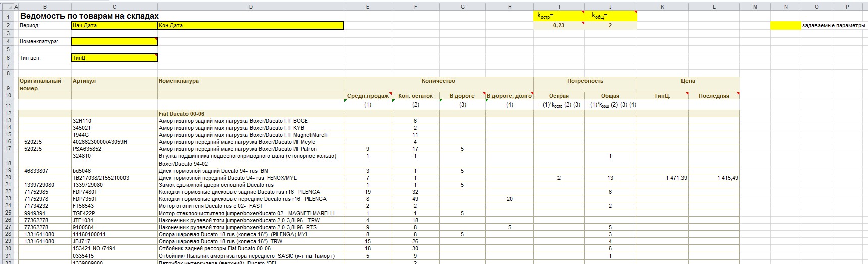Viewport: 868px width, 264px height.
Task: Click the price cell showing 1 471,39
Action: (x=662, y=178)
